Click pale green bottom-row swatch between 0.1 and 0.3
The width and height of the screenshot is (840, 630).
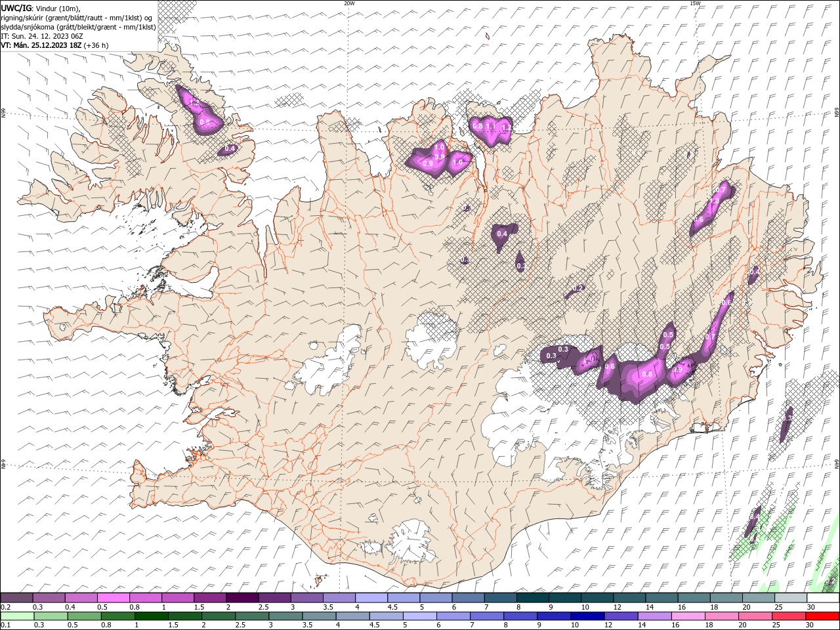17,616
